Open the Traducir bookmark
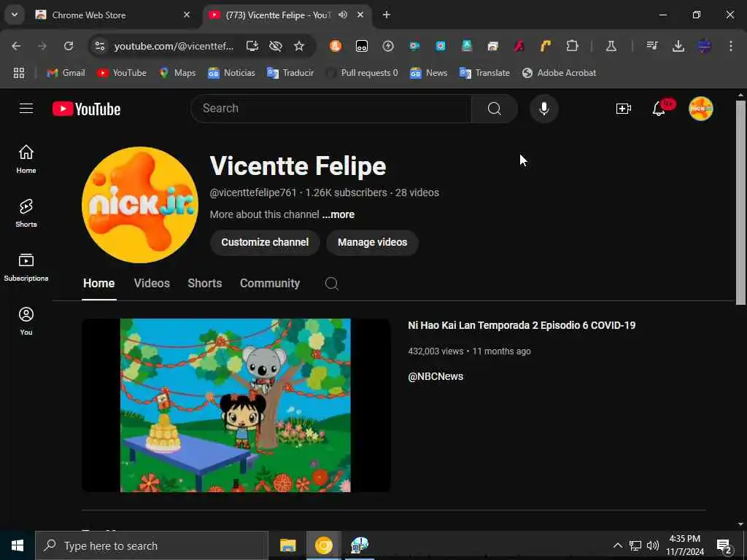The height and width of the screenshot is (560, 747). [290, 73]
